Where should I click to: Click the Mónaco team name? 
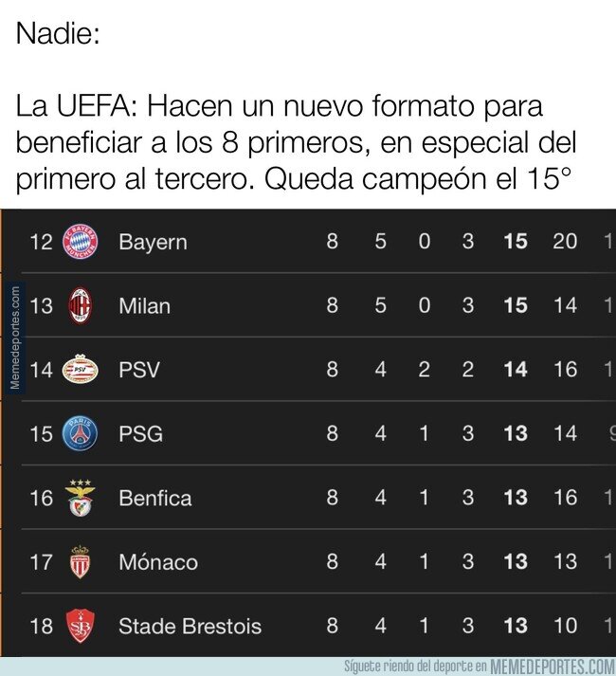[x=157, y=562]
